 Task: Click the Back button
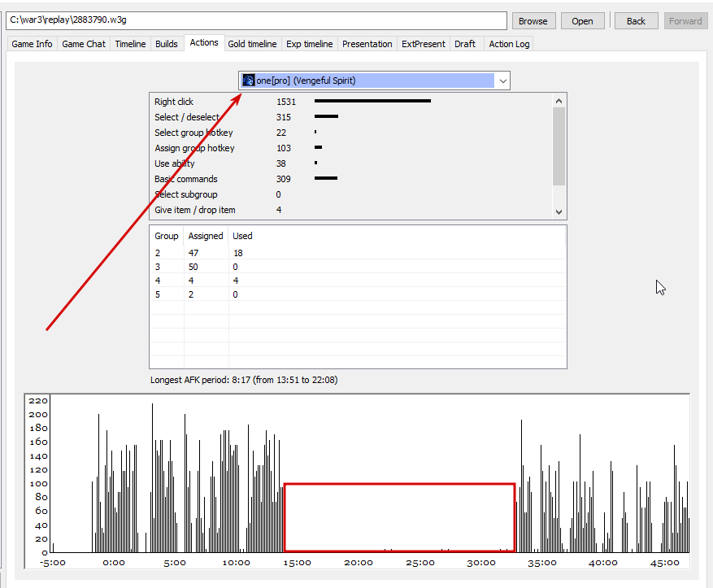tap(636, 21)
